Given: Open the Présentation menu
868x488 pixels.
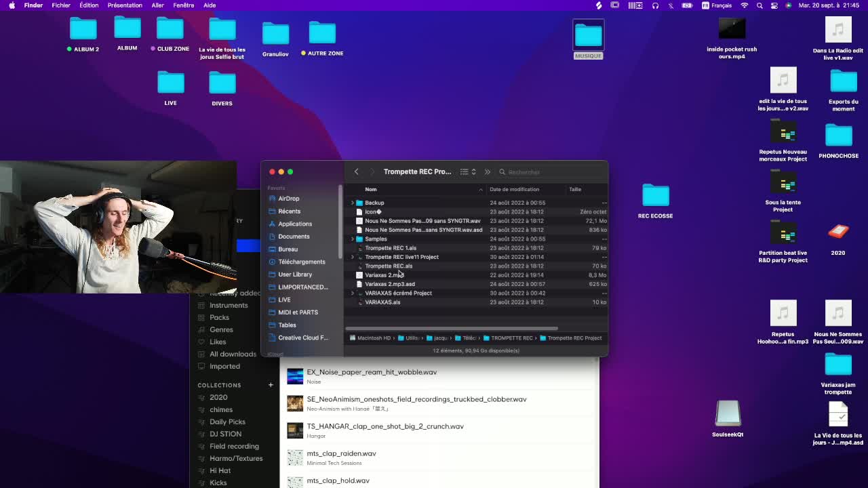Looking at the screenshot, I should coord(125,5).
